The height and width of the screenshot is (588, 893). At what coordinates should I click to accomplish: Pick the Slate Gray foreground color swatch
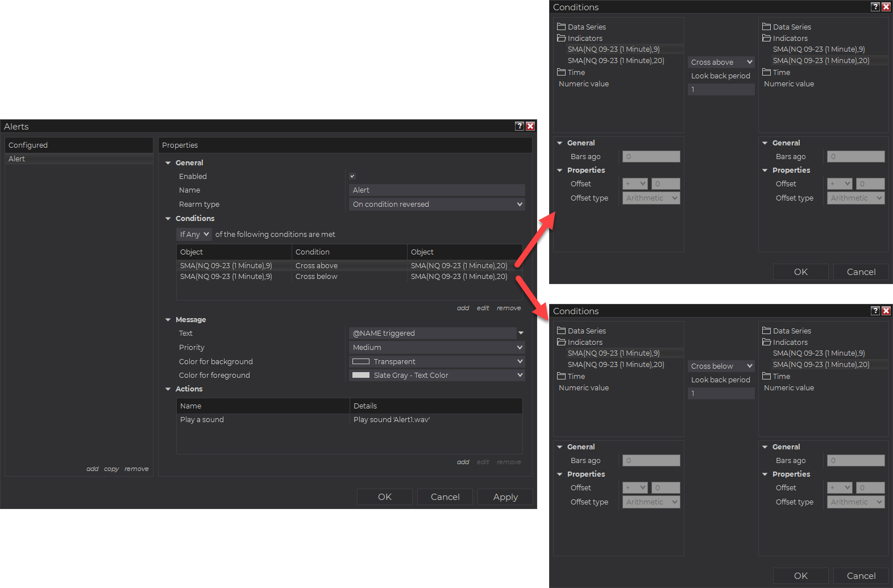point(361,375)
